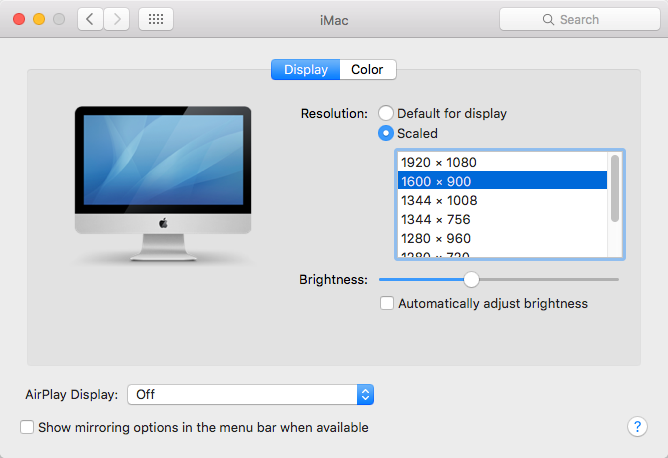The height and width of the screenshot is (458, 668).
Task: Close the iMac preferences window
Action: (x=19, y=19)
